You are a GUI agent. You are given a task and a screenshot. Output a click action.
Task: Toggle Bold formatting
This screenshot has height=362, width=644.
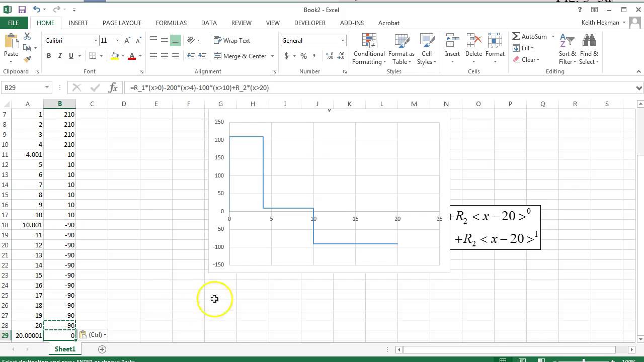pos(49,56)
